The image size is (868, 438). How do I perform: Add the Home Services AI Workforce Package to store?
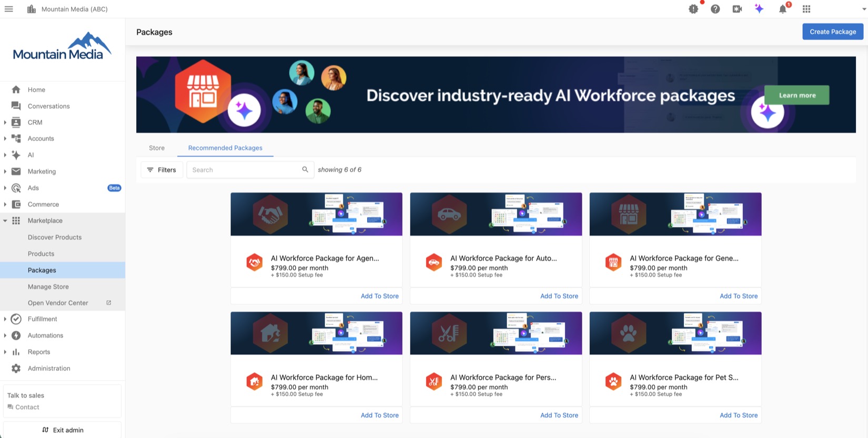point(379,415)
